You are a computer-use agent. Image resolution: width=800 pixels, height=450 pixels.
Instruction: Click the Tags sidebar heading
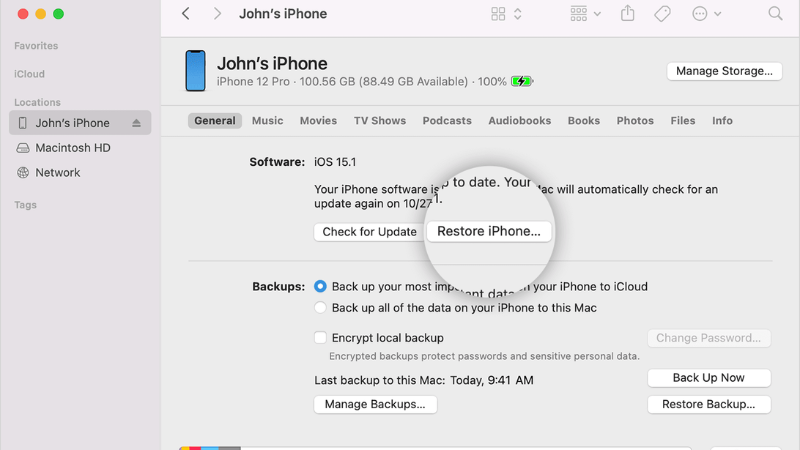(x=26, y=205)
